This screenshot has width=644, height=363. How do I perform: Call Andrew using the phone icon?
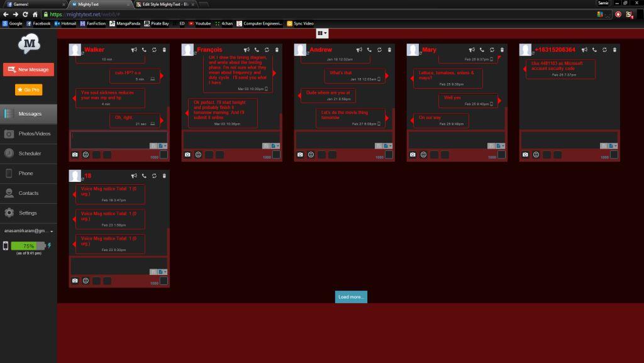[369, 50]
